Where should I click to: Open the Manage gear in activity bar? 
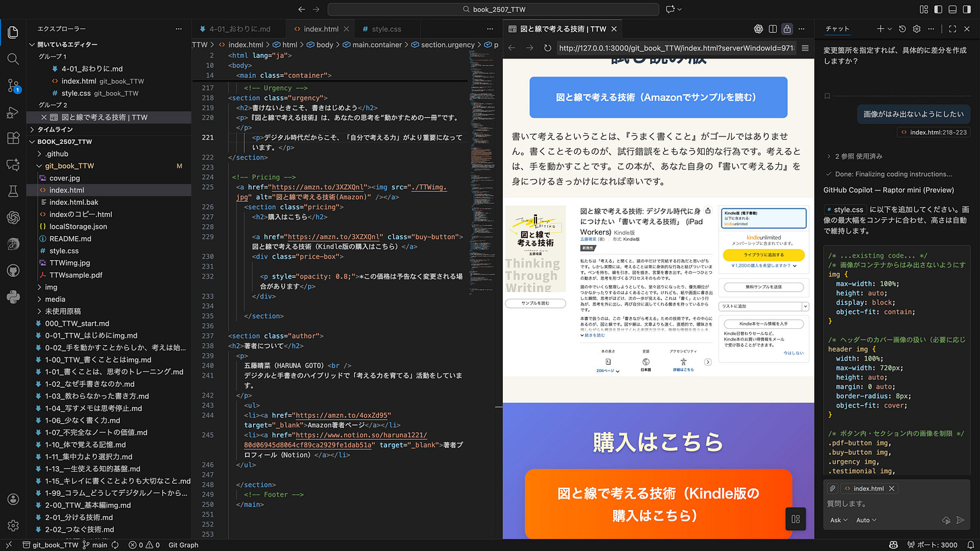[x=13, y=525]
